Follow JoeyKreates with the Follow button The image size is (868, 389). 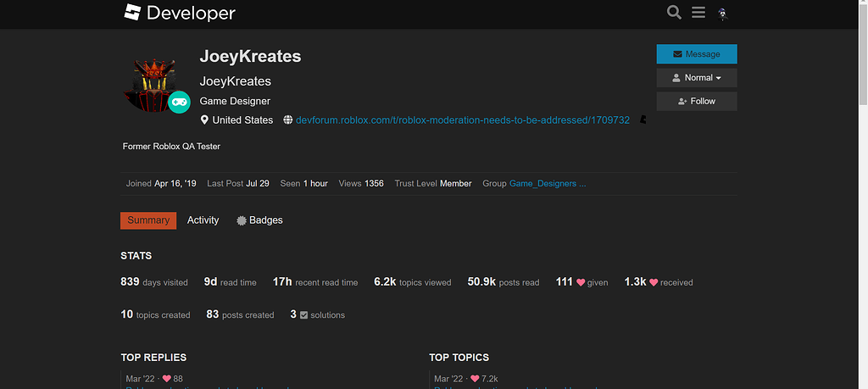697,101
